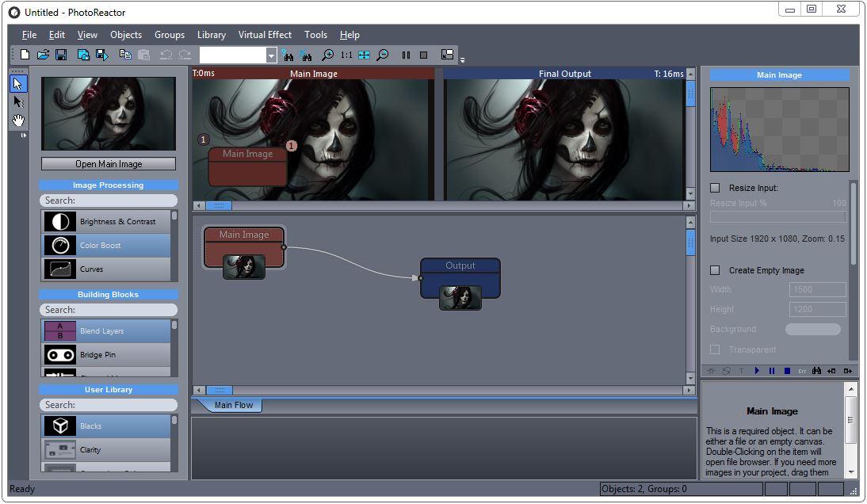The height and width of the screenshot is (504, 867).
Task: Click the Save floppy disk icon
Action: 61,55
